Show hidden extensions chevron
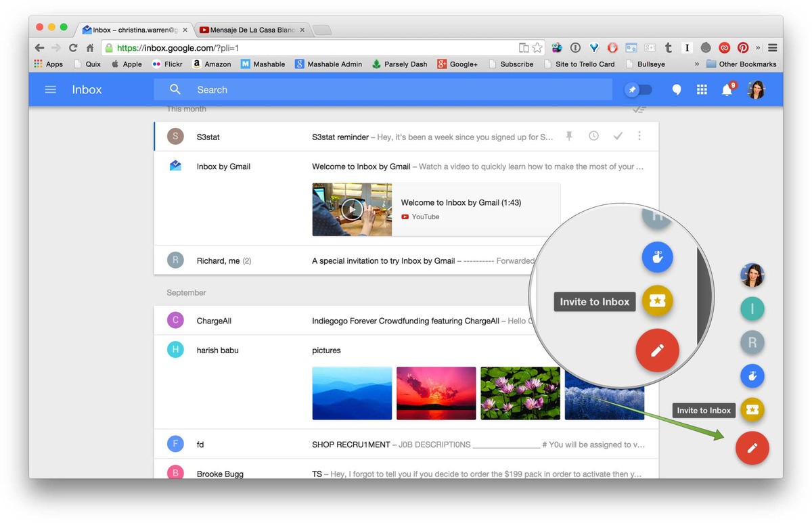Viewport: 812px width, 523px height. click(758, 48)
